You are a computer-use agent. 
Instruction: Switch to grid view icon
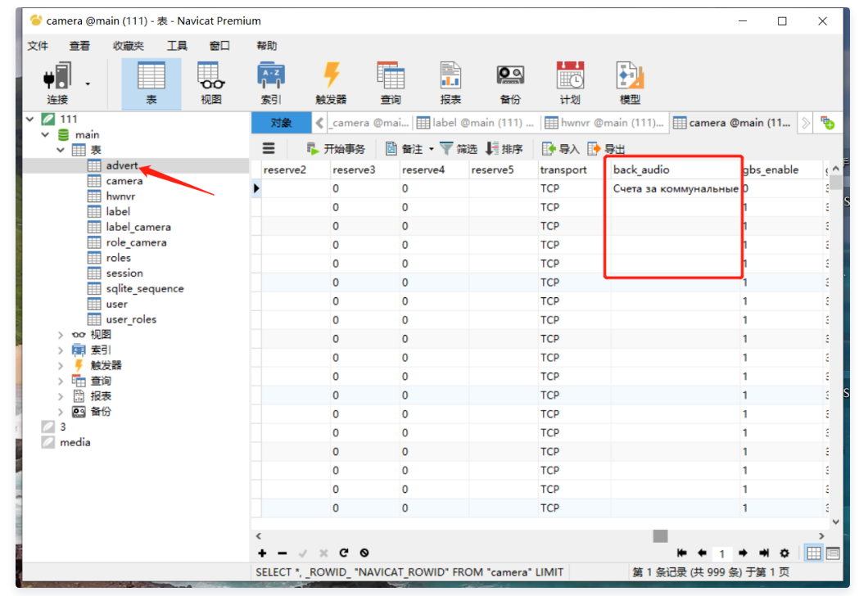814,553
